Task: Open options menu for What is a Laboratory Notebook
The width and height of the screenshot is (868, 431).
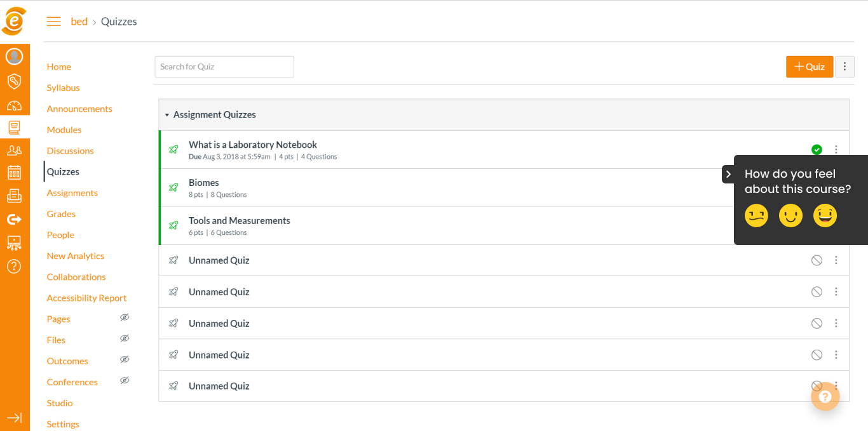Action: tap(836, 150)
